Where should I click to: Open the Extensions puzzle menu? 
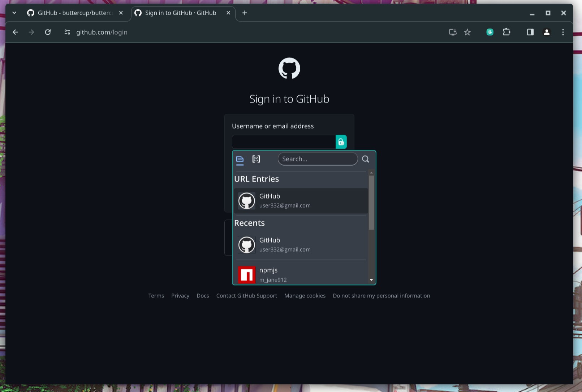[506, 32]
